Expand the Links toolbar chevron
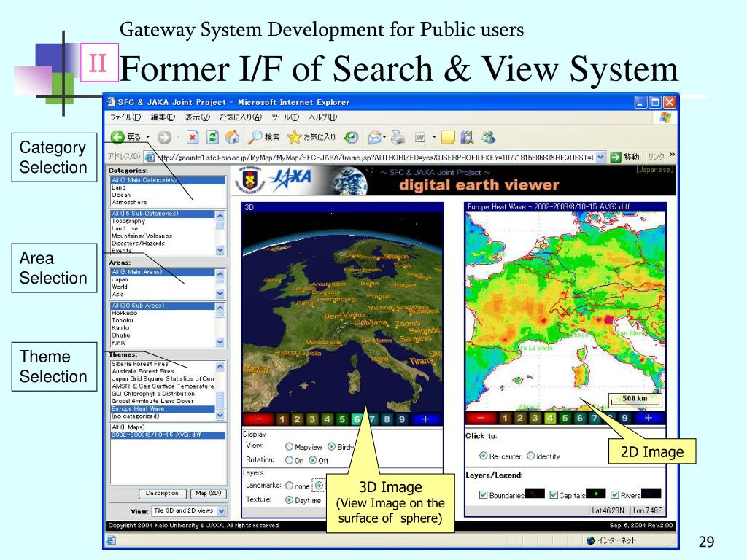Screen dimensions: 747x560 [x=672, y=155]
